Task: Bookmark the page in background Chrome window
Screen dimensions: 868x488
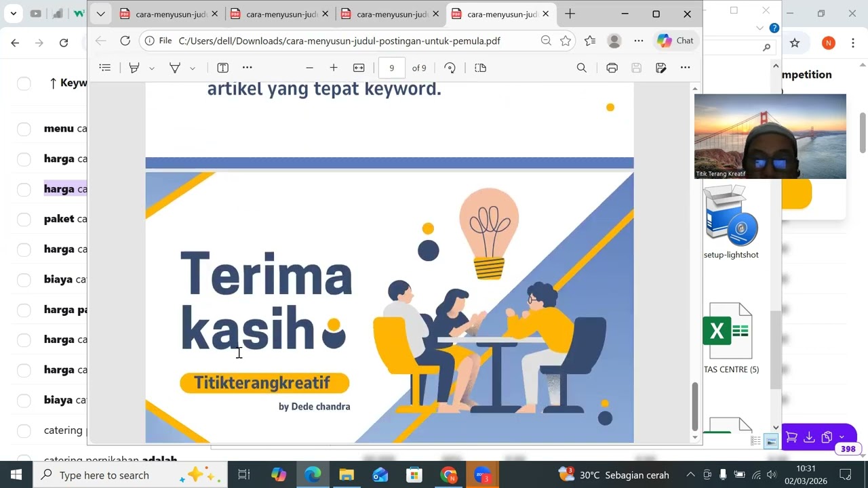Action: click(x=795, y=43)
